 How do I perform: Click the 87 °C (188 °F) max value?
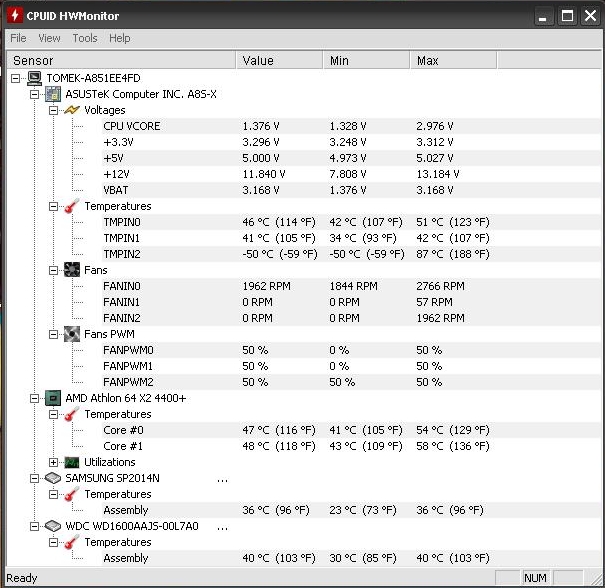[453, 254]
